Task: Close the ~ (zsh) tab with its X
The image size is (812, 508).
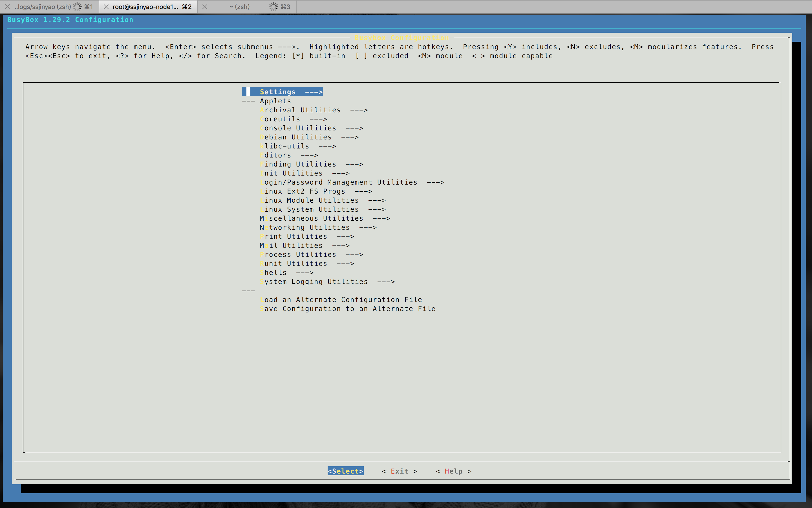Action: point(205,7)
